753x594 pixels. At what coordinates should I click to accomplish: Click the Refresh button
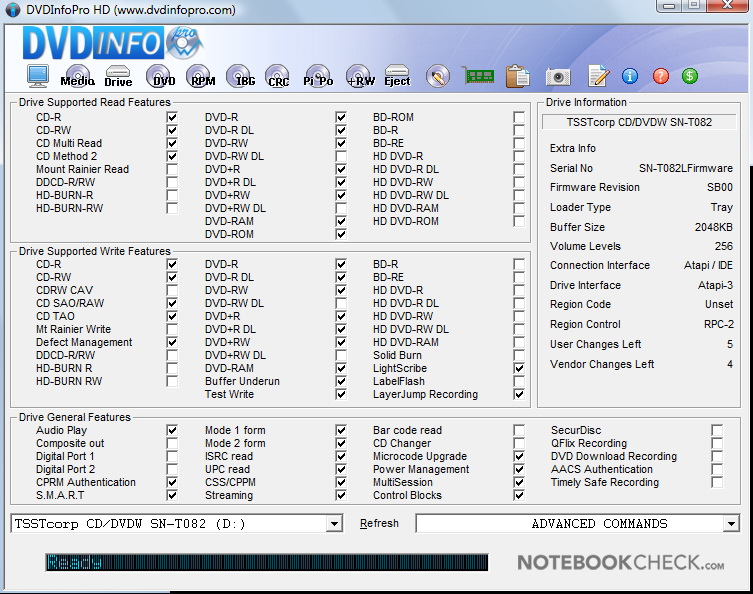click(379, 523)
